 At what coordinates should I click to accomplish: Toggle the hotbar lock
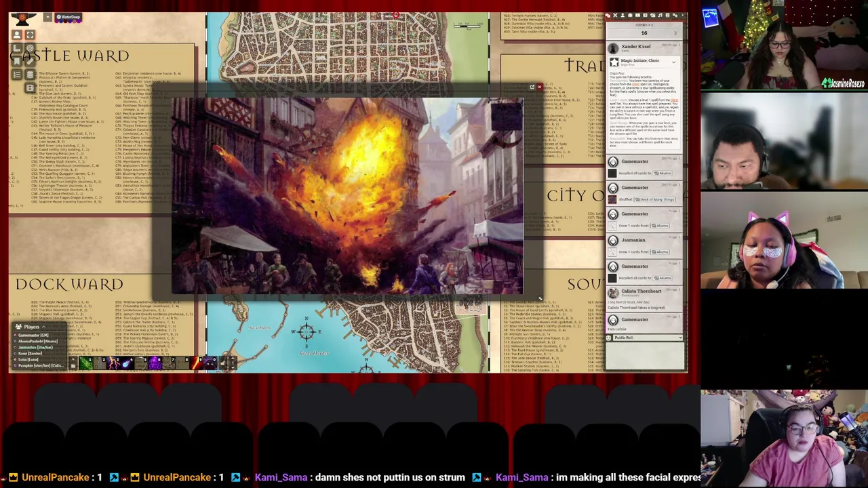point(222,363)
